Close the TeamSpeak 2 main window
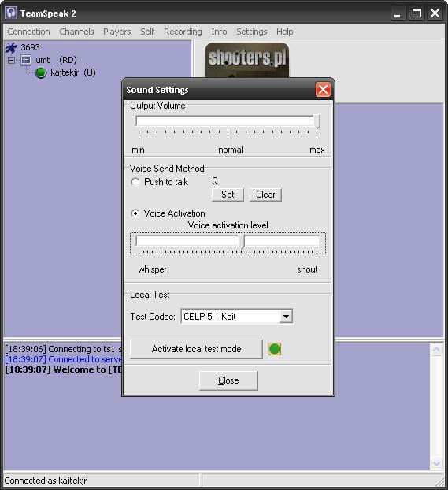The width and height of the screenshot is (448, 490). tap(435, 13)
